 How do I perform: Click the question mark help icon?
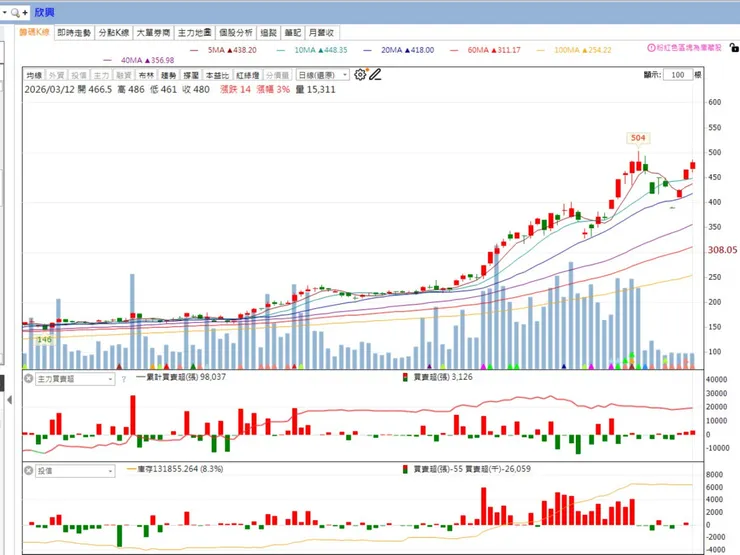pyautogui.click(x=124, y=379)
